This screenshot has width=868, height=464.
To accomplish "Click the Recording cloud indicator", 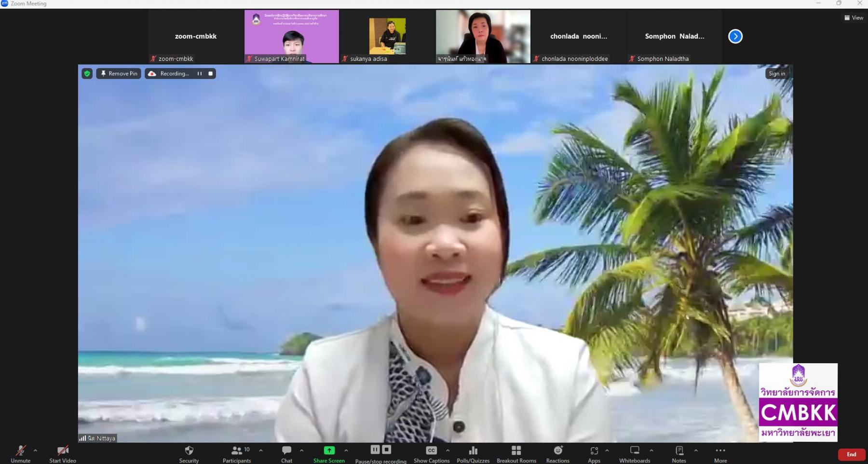I will coord(169,73).
